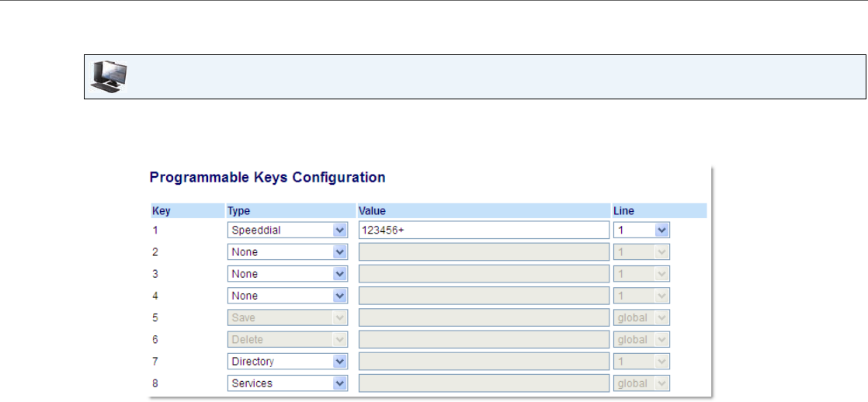Click the Value field containing 123456+
Viewport: 868px width, 402px height.
[483, 230]
